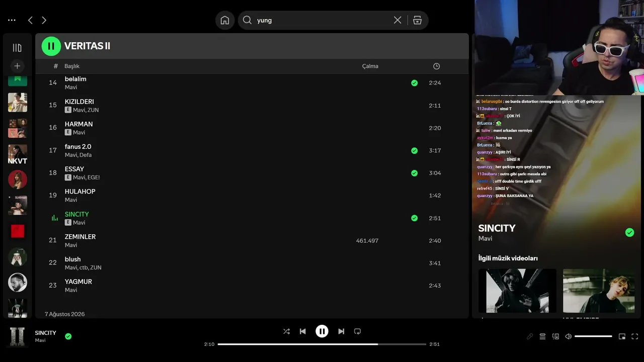644x362 pixels.
Task: Toggle the saved checkmark on the SINCITY row
Action: tap(414, 218)
